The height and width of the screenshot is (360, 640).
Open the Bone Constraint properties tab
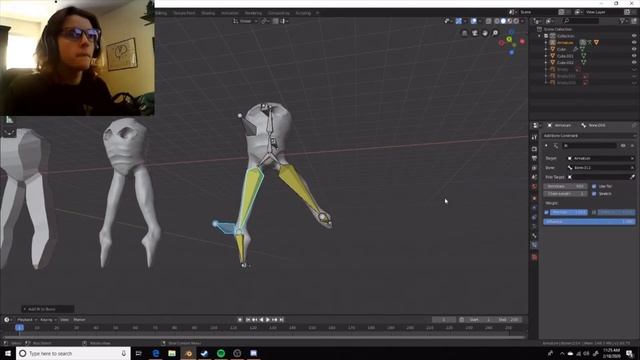(534, 245)
